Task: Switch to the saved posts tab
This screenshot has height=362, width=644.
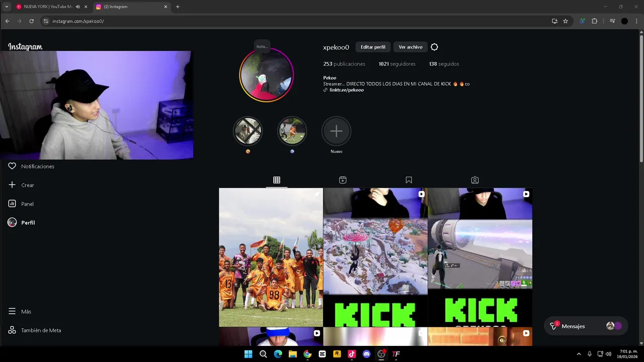Action: 409,180
